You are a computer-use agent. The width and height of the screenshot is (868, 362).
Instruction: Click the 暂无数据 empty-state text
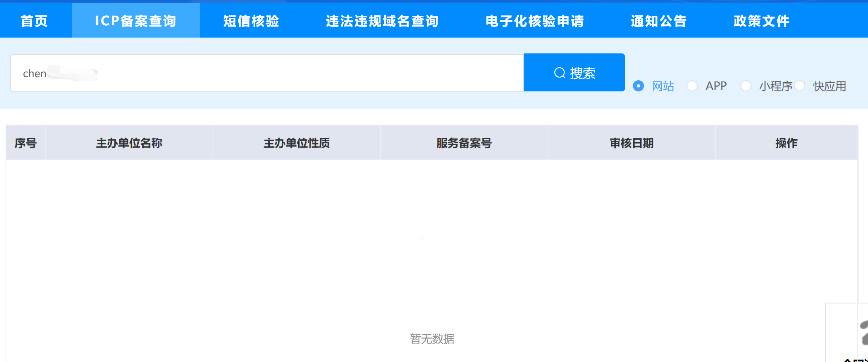[432, 339]
